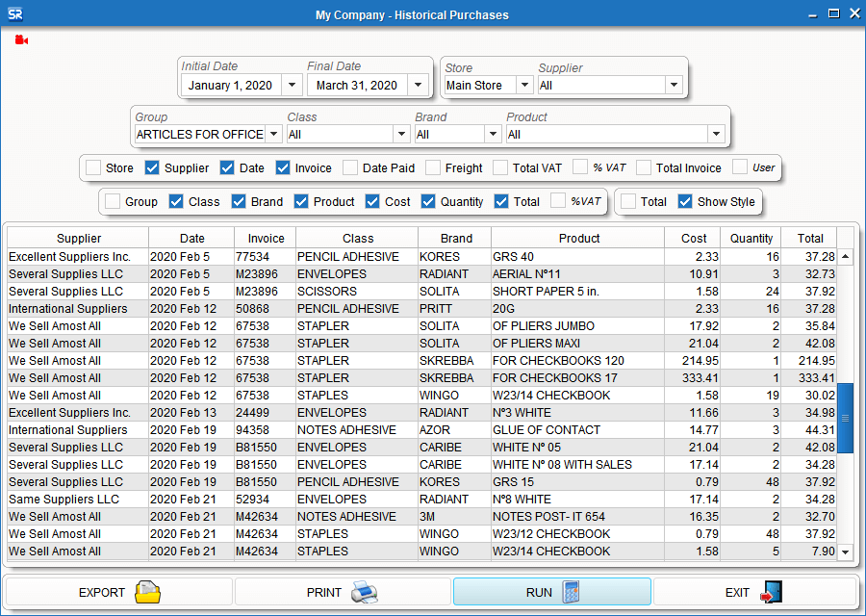Expand the Brand filter dropdown

[x=493, y=134]
